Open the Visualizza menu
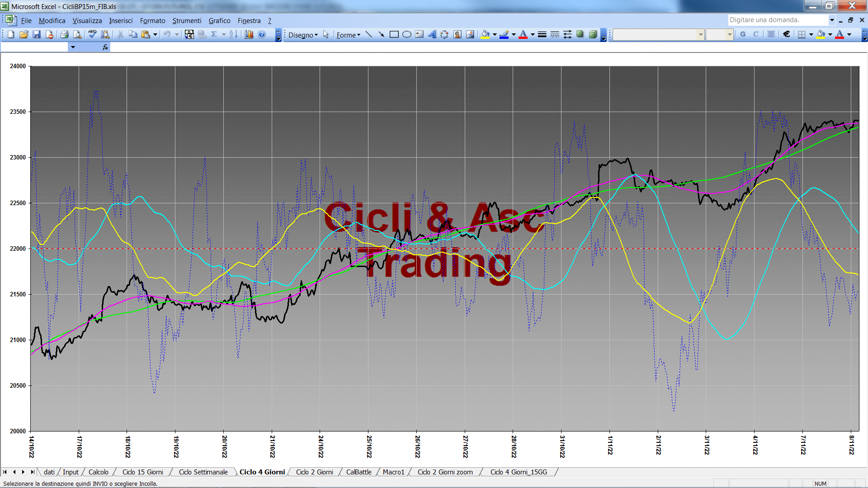Image resolution: width=868 pixels, height=488 pixels. click(x=87, y=21)
